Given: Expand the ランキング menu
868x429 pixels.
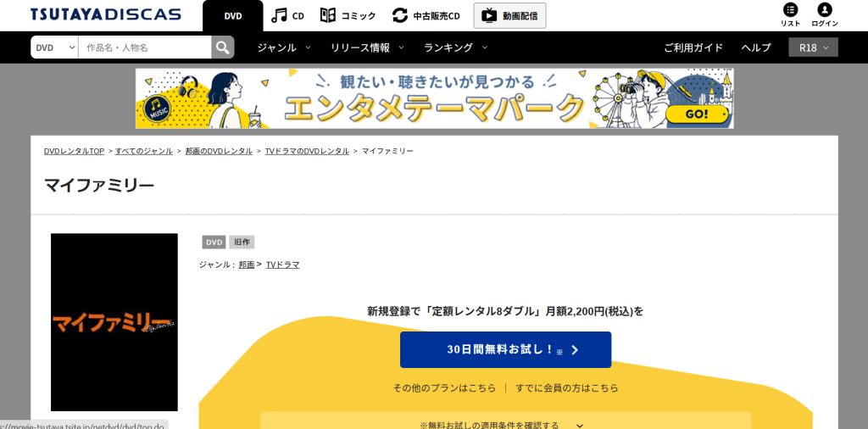Looking at the screenshot, I should [x=456, y=47].
